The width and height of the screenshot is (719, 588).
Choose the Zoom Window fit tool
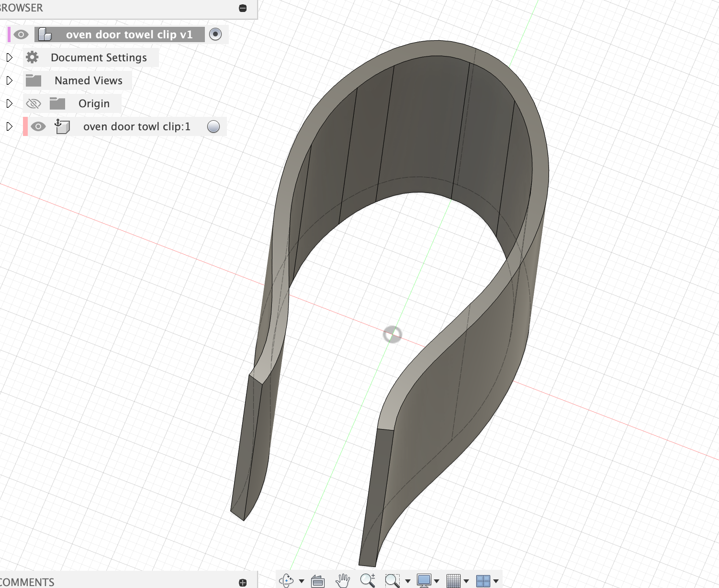click(x=392, y=580)
